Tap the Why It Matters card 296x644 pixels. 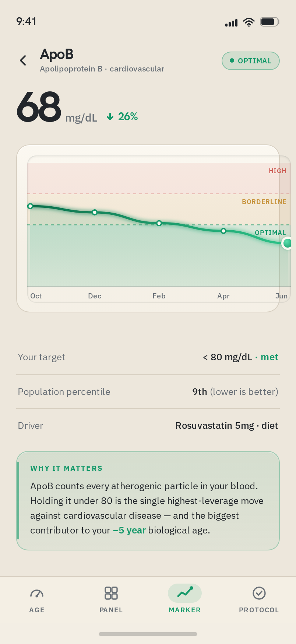148,501
